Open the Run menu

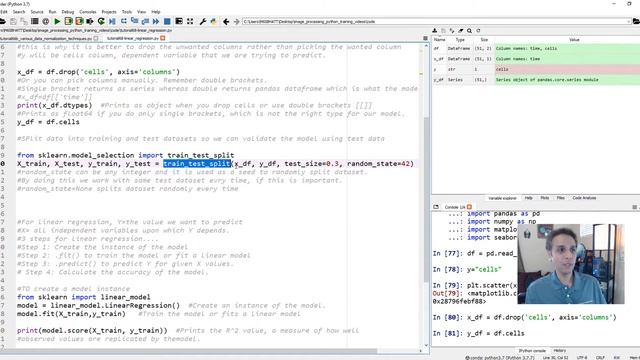coord(52,12)
